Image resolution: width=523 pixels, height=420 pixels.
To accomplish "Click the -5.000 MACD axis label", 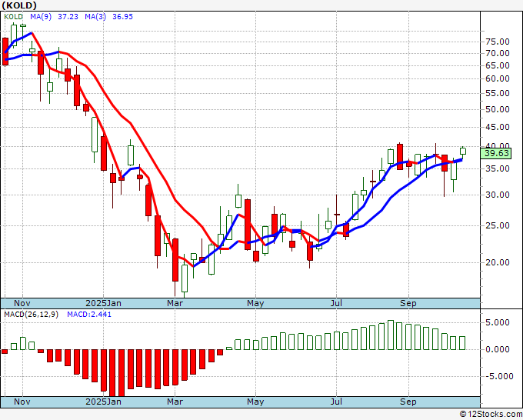I will (x=499, y=376).
